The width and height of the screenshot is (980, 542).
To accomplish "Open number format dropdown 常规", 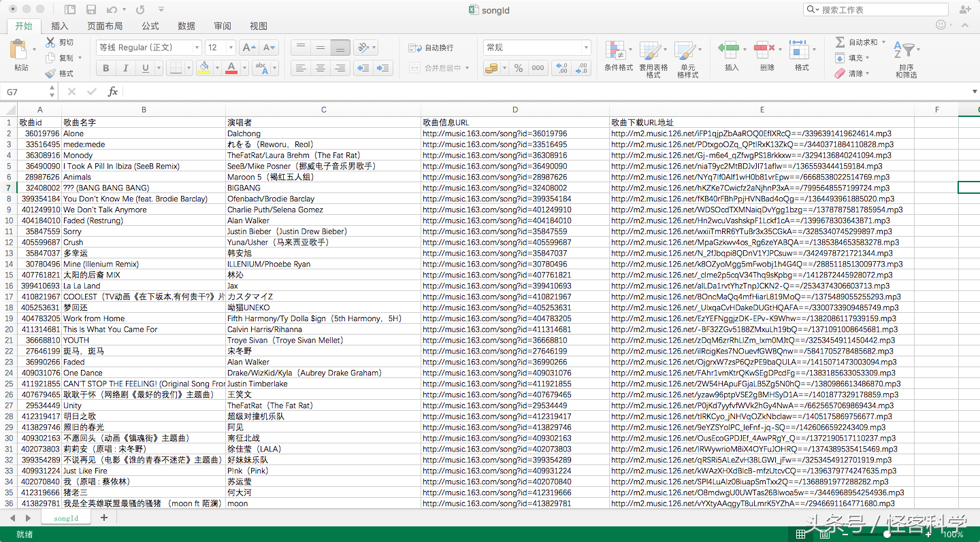I will [x=537, y=48].
